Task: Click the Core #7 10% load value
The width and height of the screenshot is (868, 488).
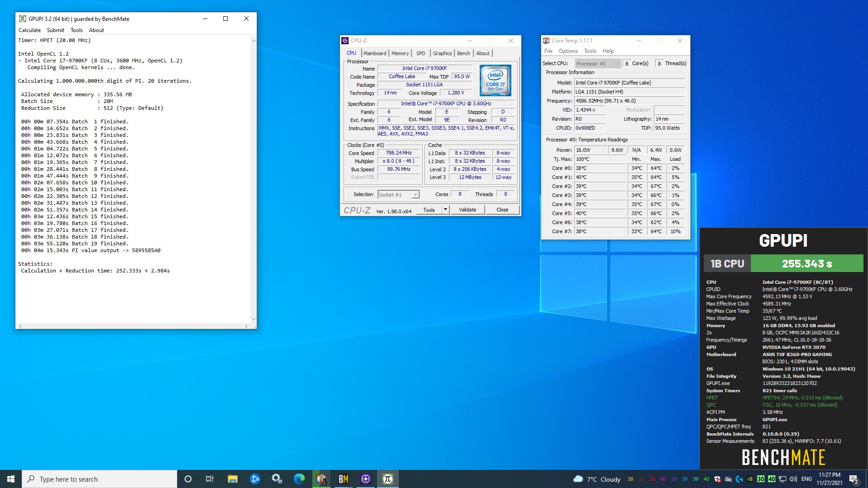Action: pyautogui.click(x=675, y=231)
